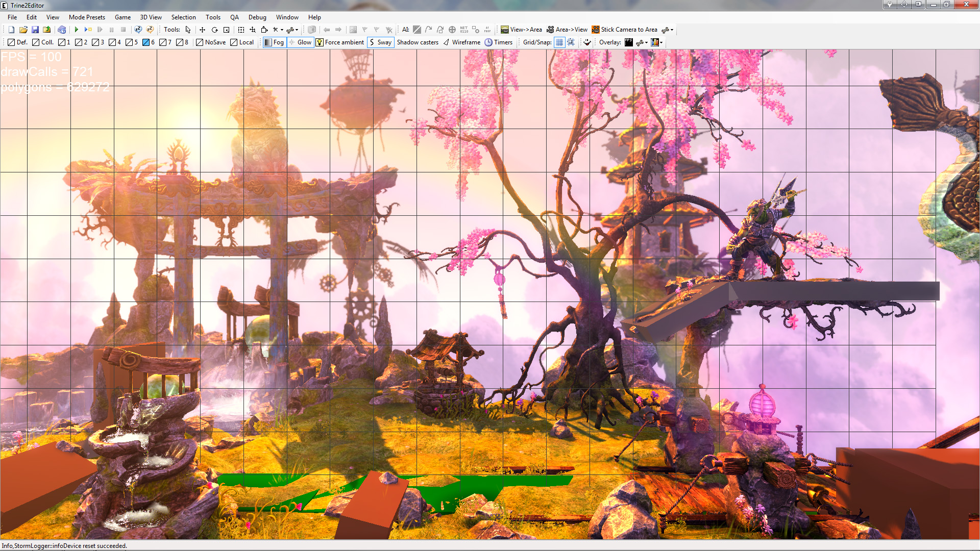Open the Debug menu

click(x=257, y=17)
